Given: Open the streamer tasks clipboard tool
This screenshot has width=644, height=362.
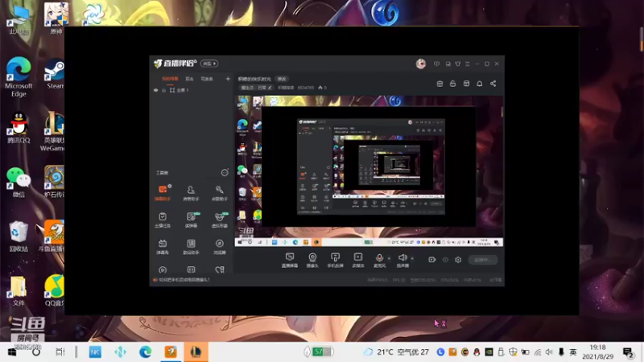Looking at the screenshot, I should [163, 220].
